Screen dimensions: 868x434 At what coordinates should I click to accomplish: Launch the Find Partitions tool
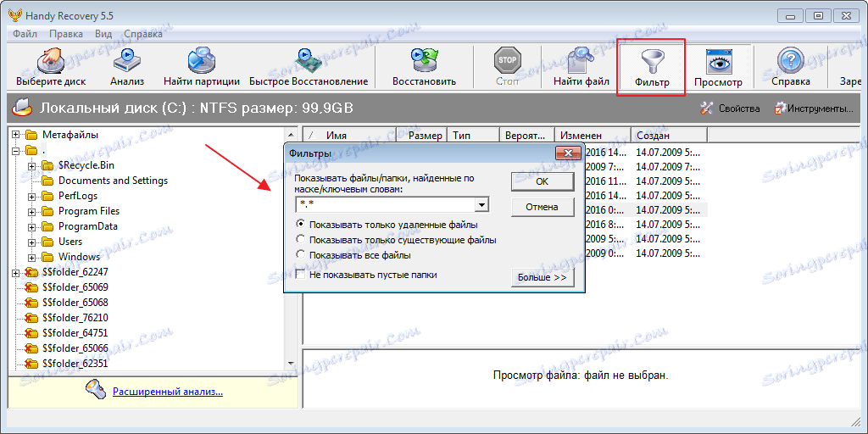[202, 68]
